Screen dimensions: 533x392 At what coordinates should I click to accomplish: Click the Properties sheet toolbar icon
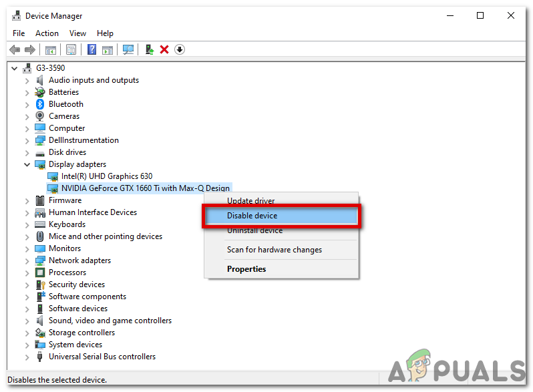click(x=71, y=49)
